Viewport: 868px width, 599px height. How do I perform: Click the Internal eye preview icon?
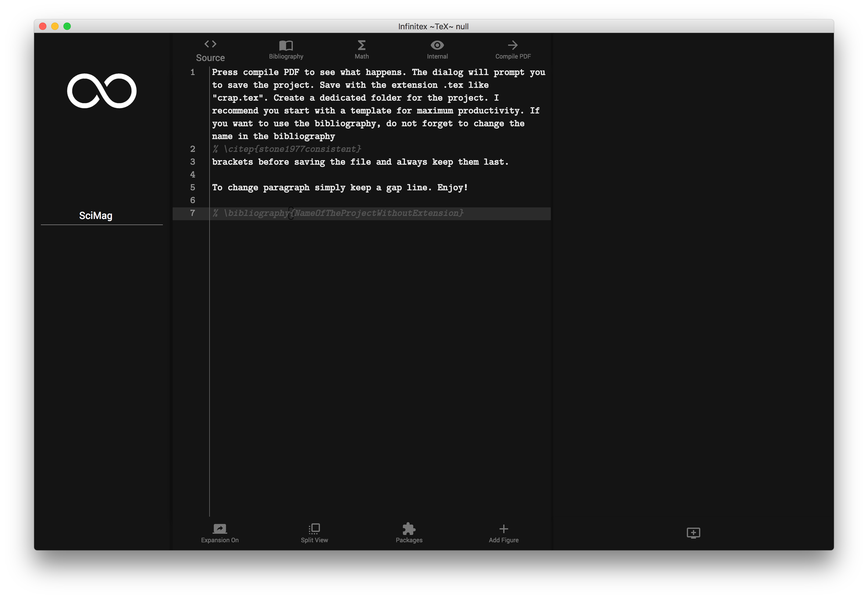pyautogui.click(x=437, y=46)
